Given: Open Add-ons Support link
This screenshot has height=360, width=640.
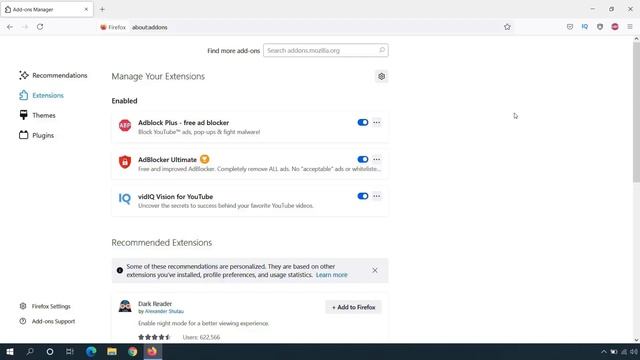Looking at the screenshot, I should tap(47, 321).
